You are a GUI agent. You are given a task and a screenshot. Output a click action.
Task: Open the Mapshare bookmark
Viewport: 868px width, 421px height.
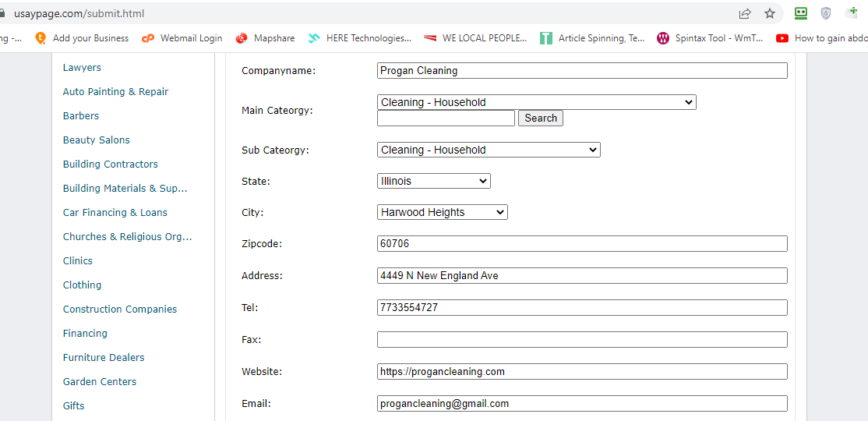click(x=265, y=38)
